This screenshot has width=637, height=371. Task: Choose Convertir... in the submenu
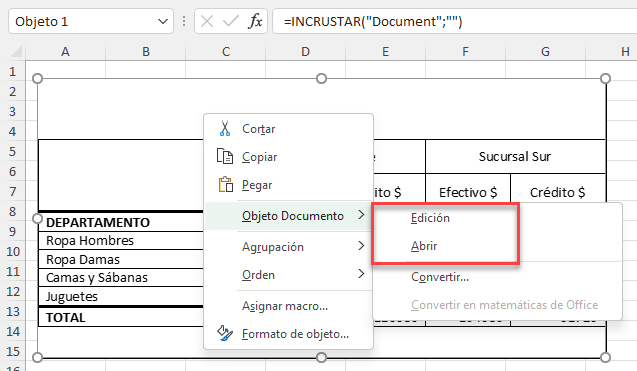[497, 277]
